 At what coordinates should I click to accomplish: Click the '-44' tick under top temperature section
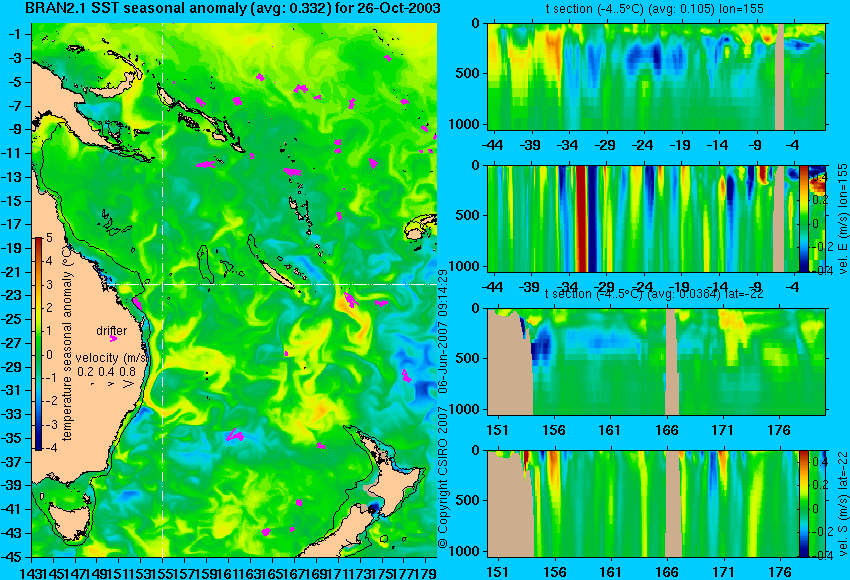[492, 145]
